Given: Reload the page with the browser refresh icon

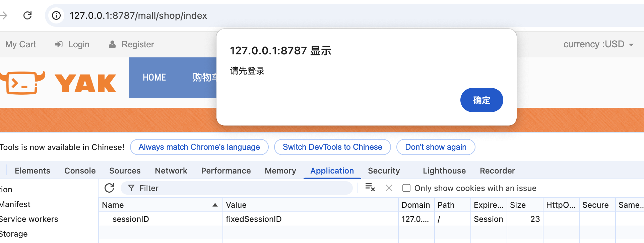Looking at the screenshot, I should (x=27, y=15).
